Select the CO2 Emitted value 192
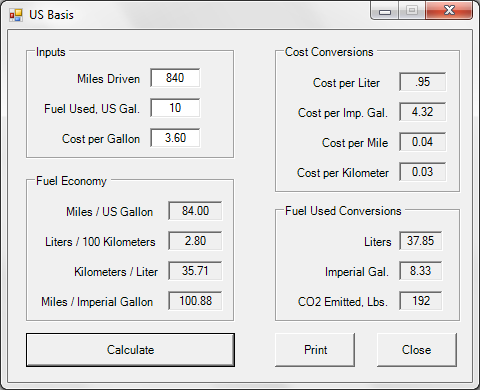Viewport: 480px width, 390px height. (421, 301)
